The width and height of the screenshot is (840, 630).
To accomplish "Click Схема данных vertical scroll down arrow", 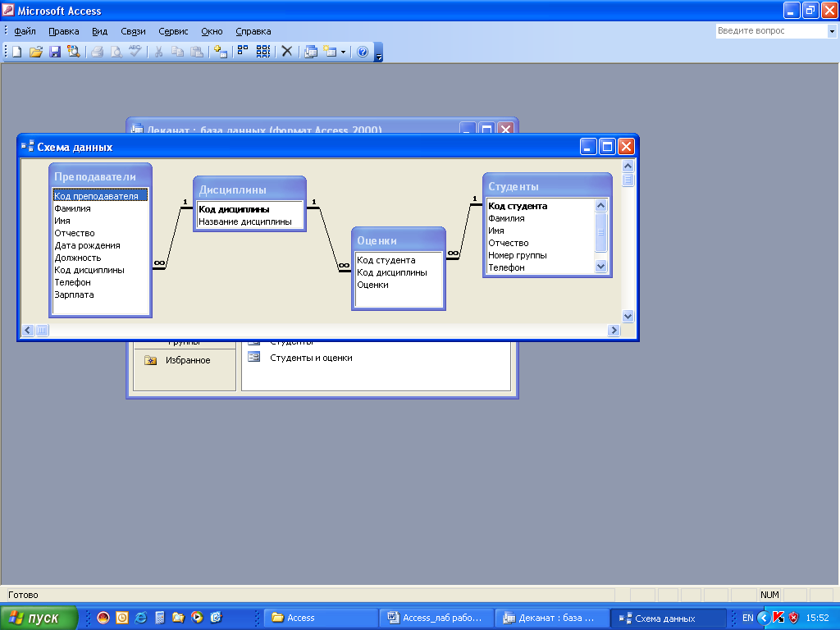I will (628, 317).
